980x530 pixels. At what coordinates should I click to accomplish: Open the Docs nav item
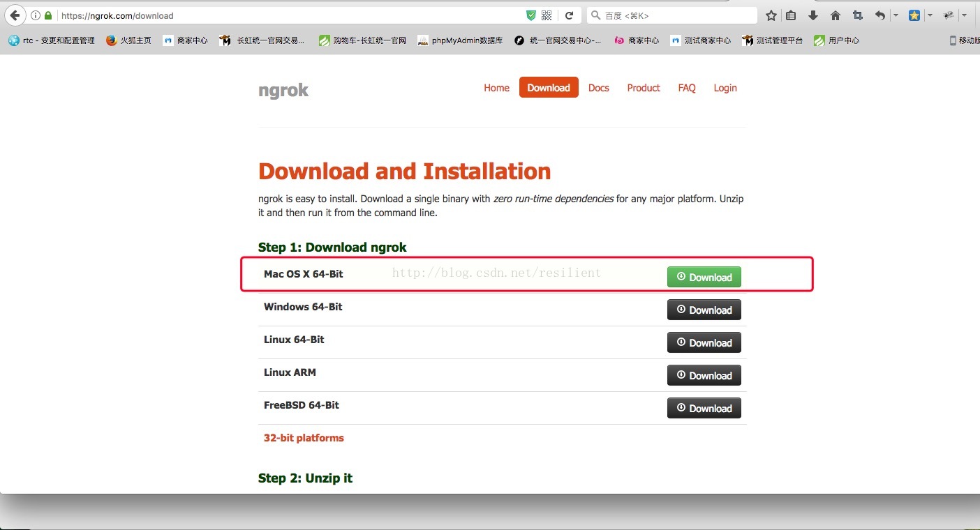click(599, 88)
